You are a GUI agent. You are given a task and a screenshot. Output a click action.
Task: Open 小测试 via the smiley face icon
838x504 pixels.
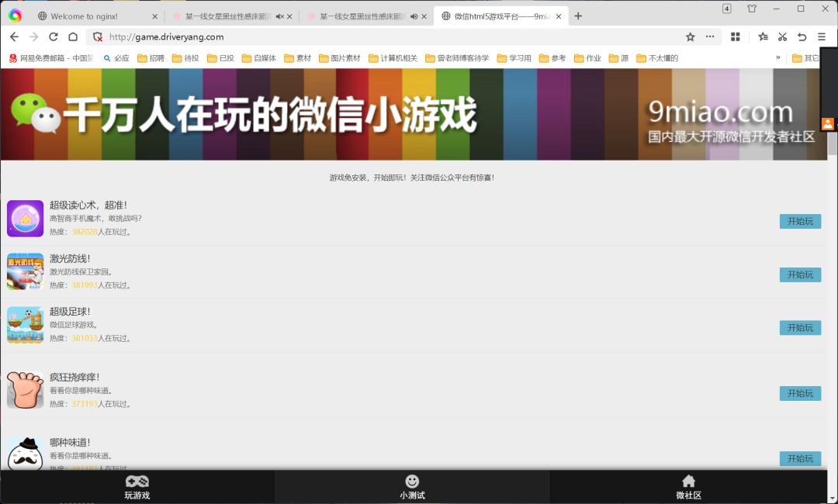pos(412,482)
